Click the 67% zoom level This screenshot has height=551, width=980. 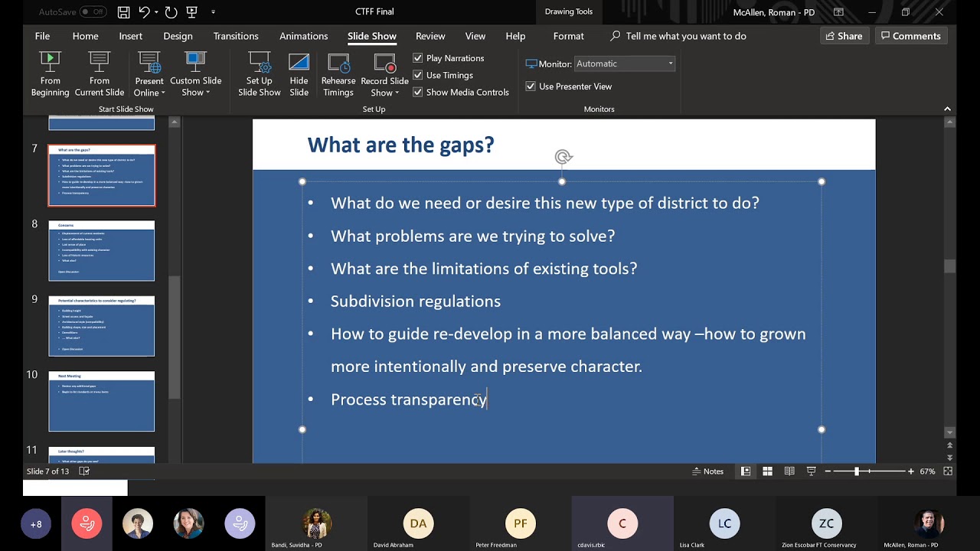pos(927,471)
